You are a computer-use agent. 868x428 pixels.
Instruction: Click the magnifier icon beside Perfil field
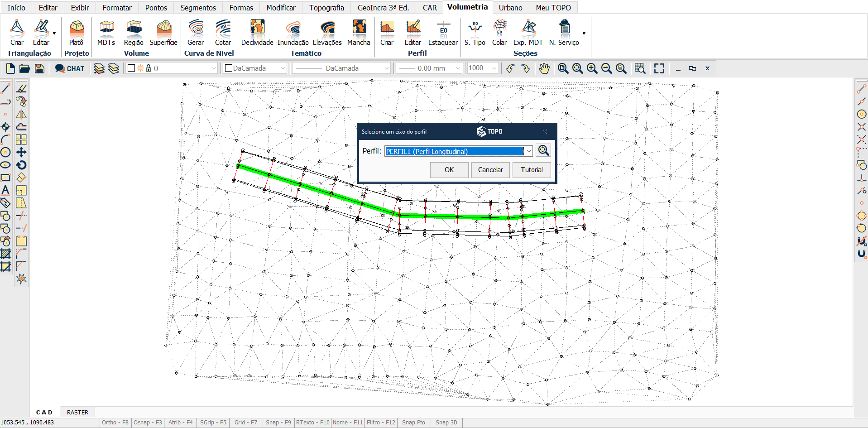[x=543, y=150]
